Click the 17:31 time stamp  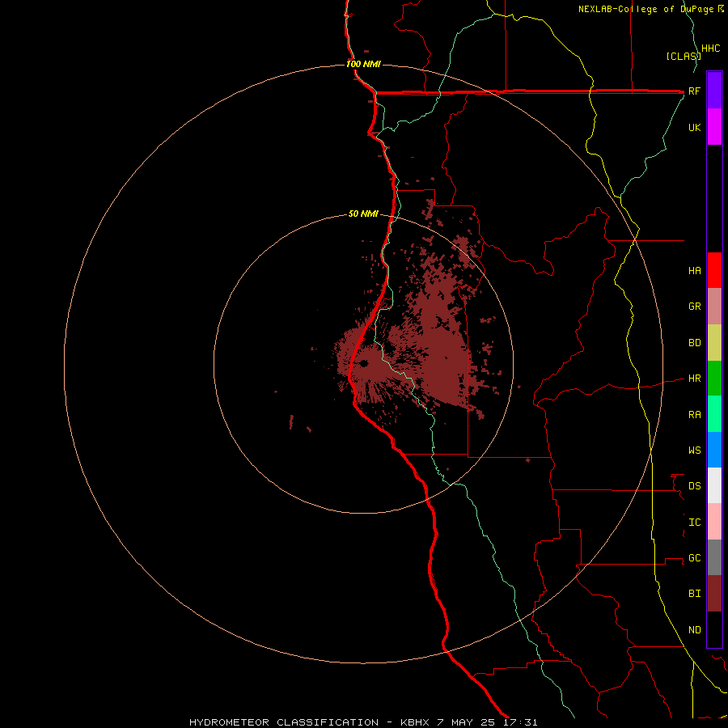coord(520,722)
